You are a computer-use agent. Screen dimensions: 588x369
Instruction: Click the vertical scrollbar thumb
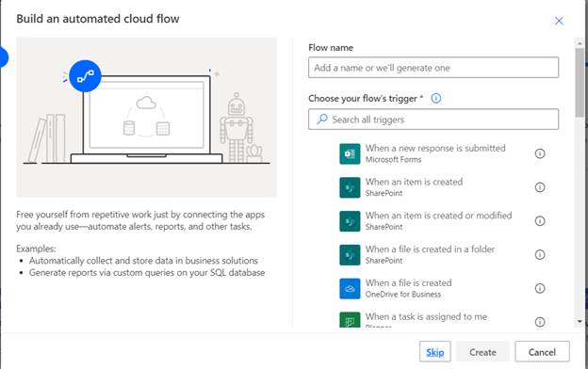pos(580,83)
